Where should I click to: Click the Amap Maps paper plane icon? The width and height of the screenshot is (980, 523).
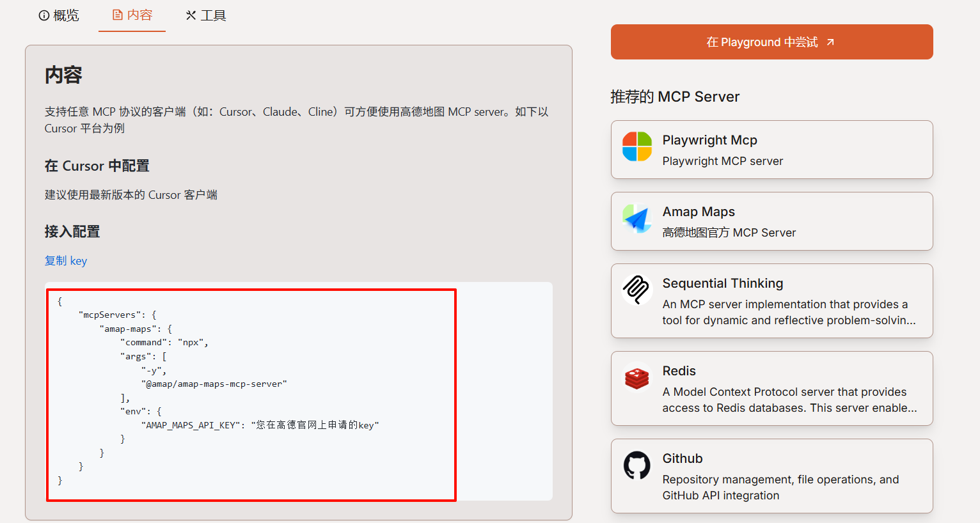click(x=637, y=219)
